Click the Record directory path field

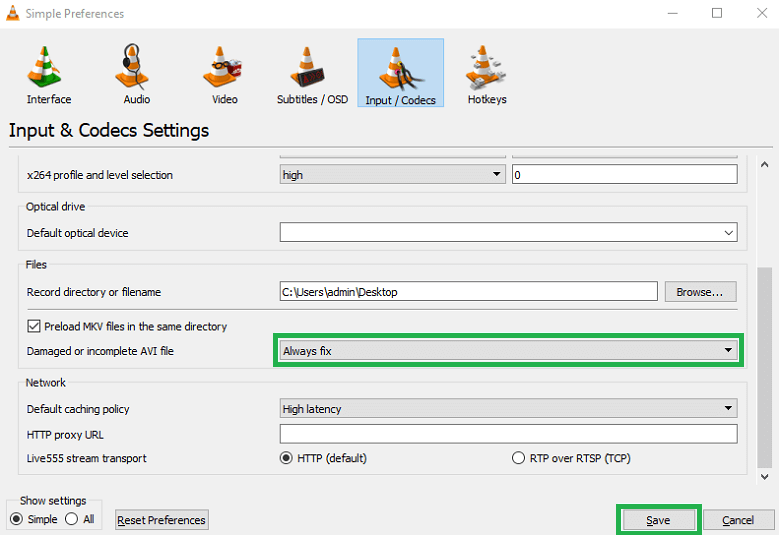click(468, 292)
